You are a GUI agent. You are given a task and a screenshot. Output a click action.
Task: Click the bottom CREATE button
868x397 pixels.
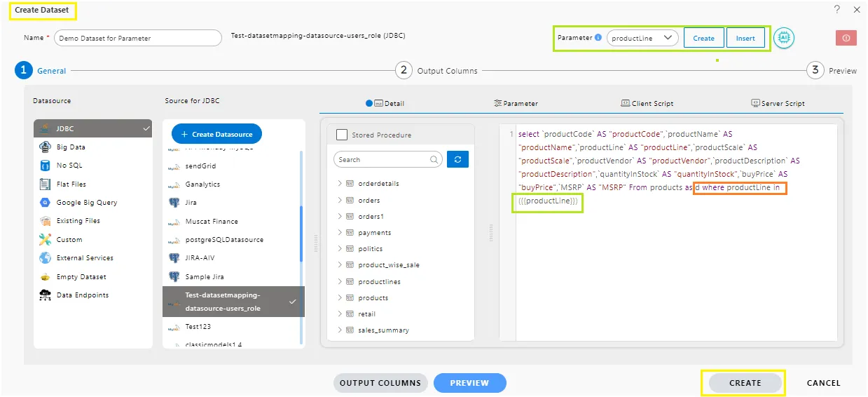[x=745, y=383]
